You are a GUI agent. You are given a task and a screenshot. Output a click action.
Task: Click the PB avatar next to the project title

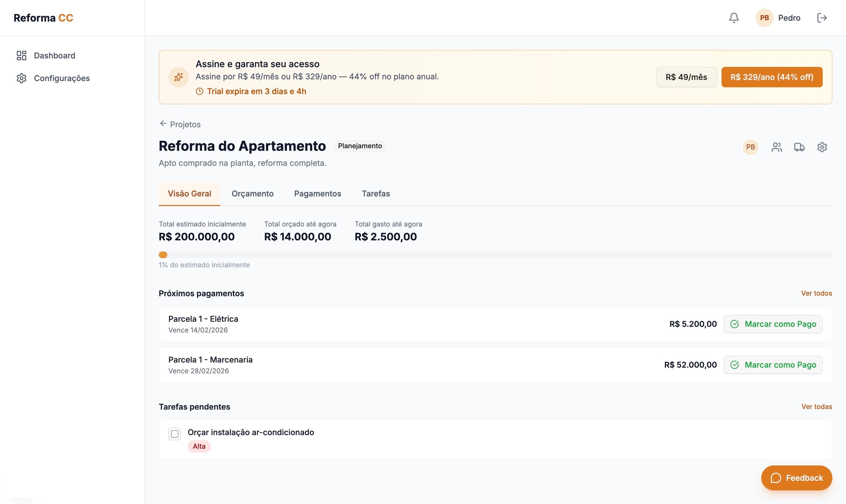point(750,147)
